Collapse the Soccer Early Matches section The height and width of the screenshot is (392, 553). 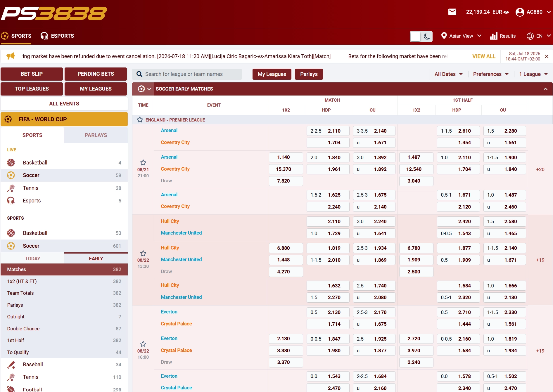click(545, 89)
